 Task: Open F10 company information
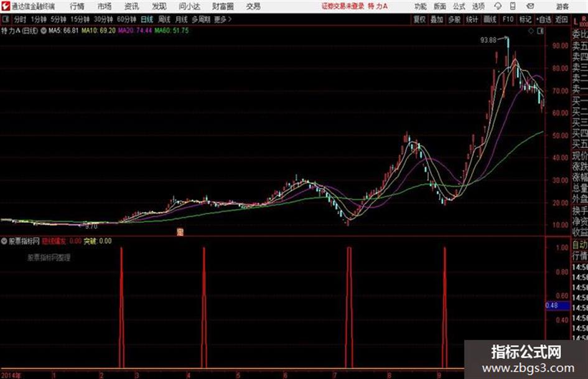pyautogui.click(x=508, y=19)
